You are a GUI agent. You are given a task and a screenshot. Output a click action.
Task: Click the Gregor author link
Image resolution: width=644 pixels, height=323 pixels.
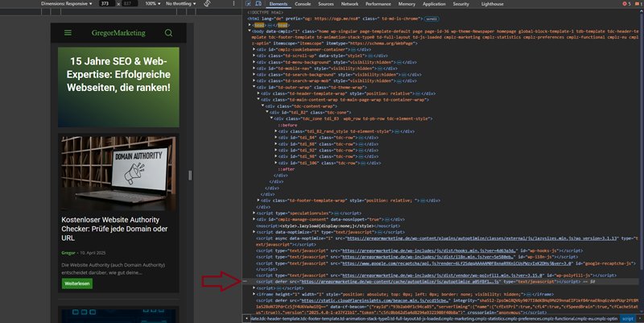(x=68, y=253)
